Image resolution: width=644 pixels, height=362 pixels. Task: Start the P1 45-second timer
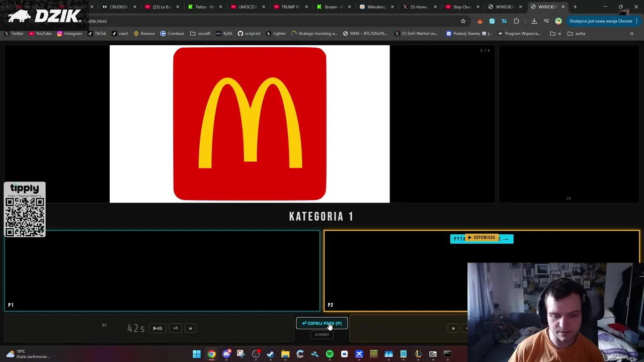pyautogui.click(x=157, y=328)
